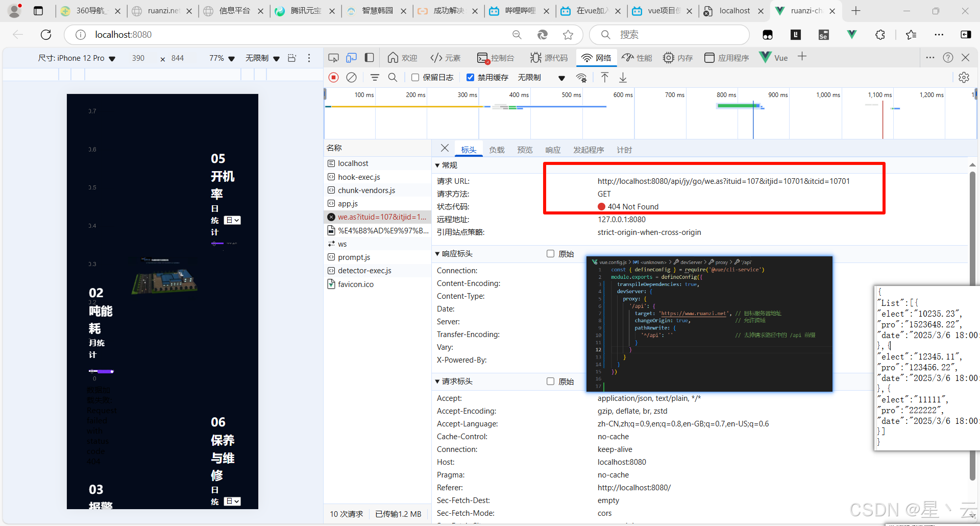
Task: Stop recording the network log
Action: 333,77
